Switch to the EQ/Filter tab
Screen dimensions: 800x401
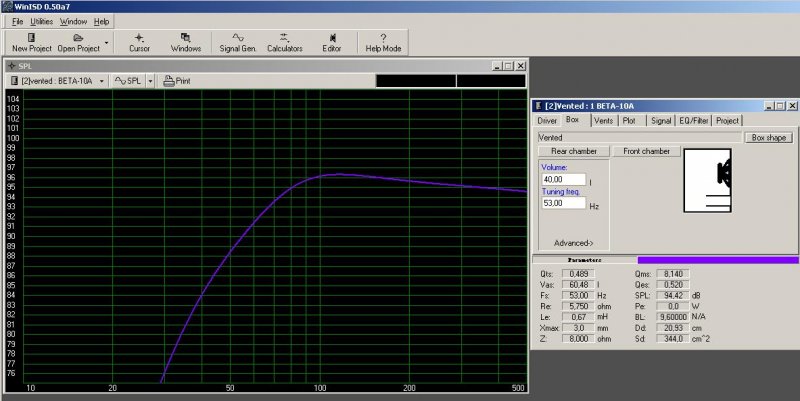tap(693, 121)
